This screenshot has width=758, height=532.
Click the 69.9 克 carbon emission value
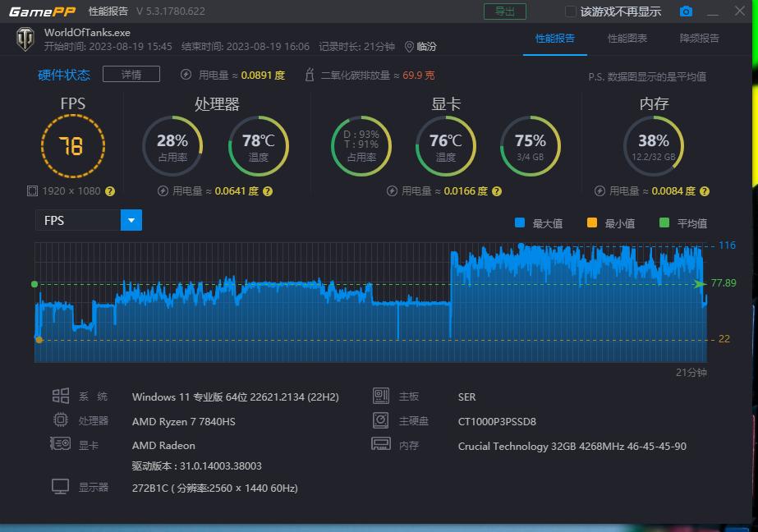tap(419, 75)
